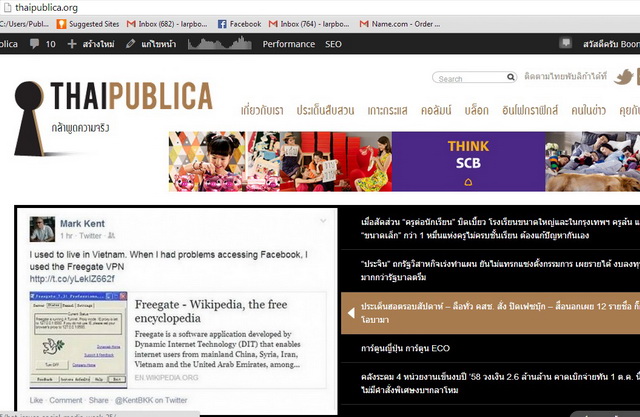The height and width of the screenshot is (417, 640).
Task: Open the คนในข่าว menu item
Action: coord(588,110)
